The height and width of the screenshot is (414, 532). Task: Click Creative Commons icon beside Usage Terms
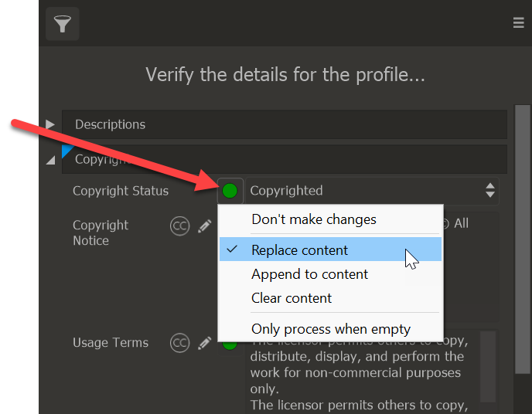point(179,343)
